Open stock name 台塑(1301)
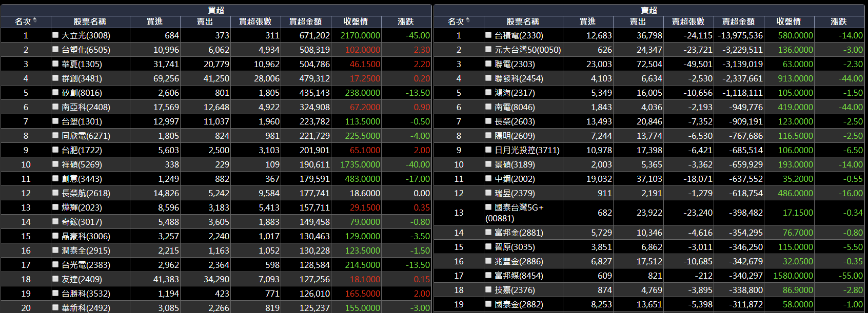The height and width of the screenshot is (313, 868). tap(82, 121)
